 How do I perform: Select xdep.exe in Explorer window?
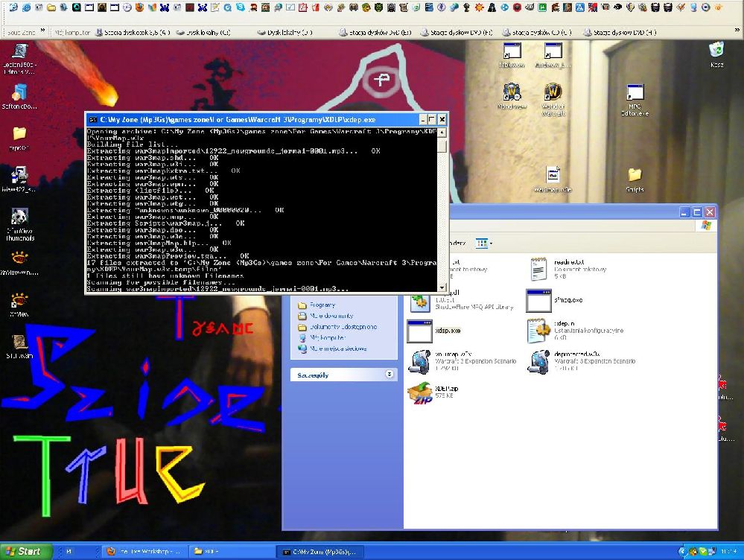(x=434, y=331)
